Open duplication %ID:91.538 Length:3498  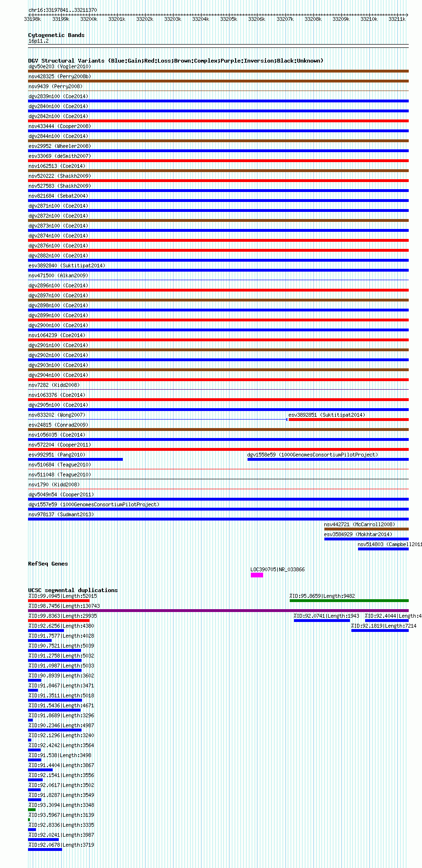tap(60, 755)
